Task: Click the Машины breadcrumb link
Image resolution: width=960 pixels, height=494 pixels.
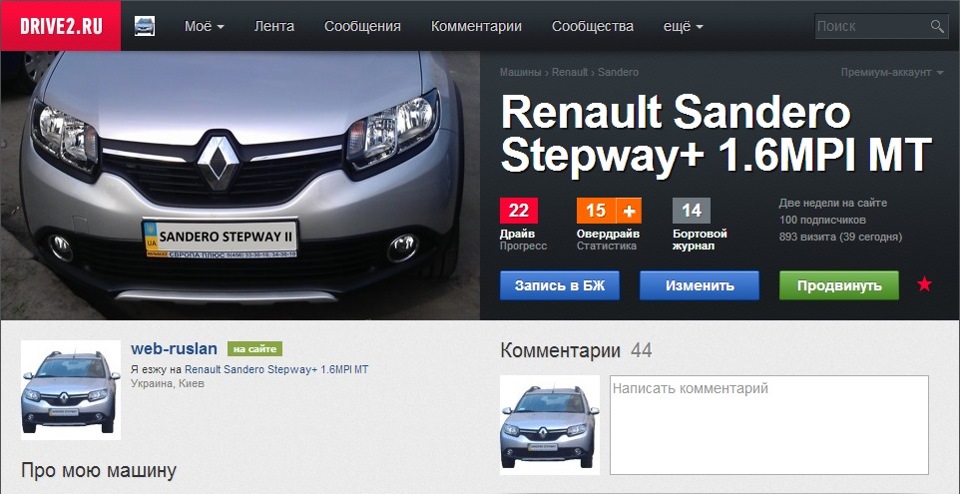Action: (520, 72)
